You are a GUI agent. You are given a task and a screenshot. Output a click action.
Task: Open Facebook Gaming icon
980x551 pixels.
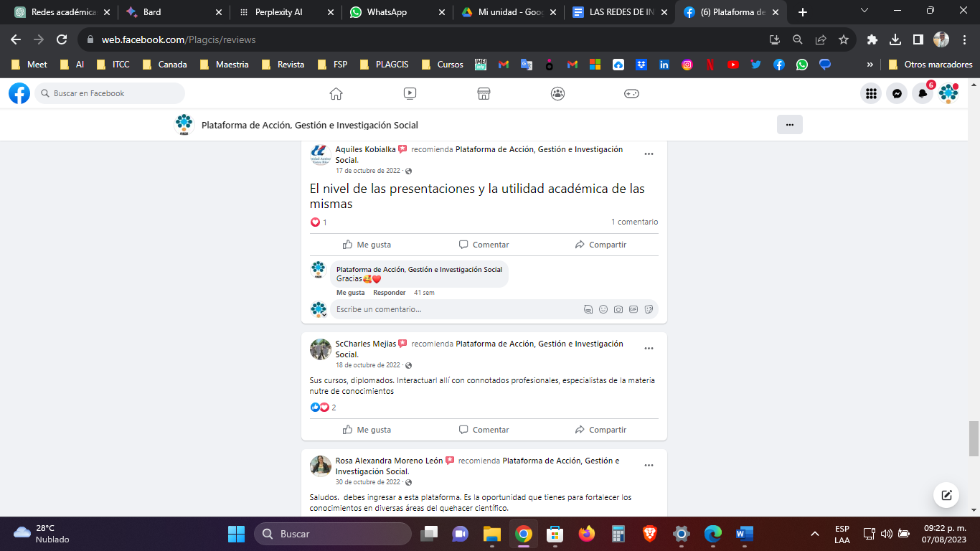(x=631, y=93)
